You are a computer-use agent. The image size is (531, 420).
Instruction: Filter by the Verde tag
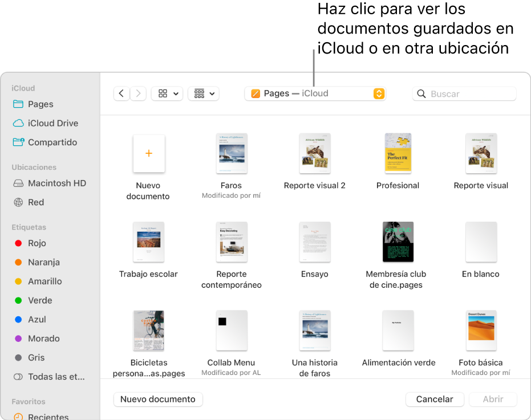[x=34, y=300]
